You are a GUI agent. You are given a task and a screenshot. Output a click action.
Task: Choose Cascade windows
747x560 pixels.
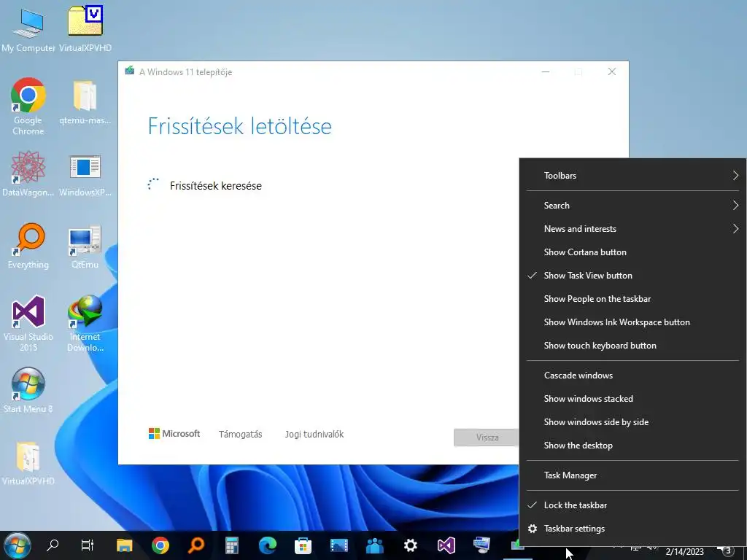point(632,376)
